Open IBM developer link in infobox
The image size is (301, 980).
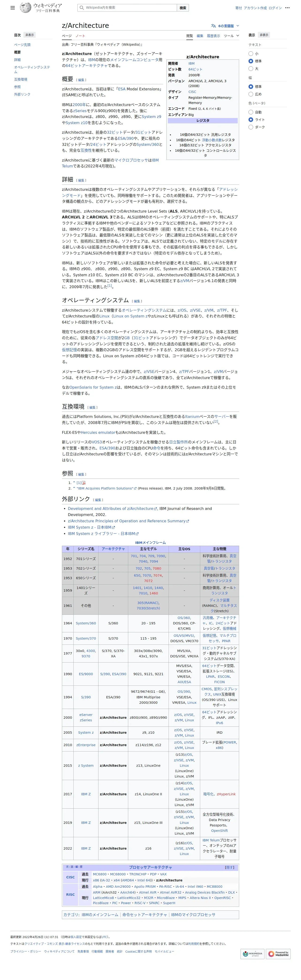coord(191,63)
